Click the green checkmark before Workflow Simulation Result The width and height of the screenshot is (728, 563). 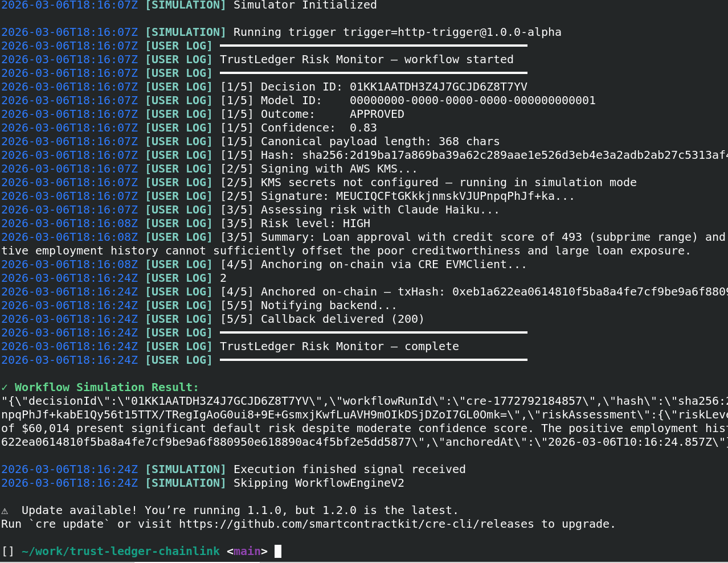(x=5, y=388)
